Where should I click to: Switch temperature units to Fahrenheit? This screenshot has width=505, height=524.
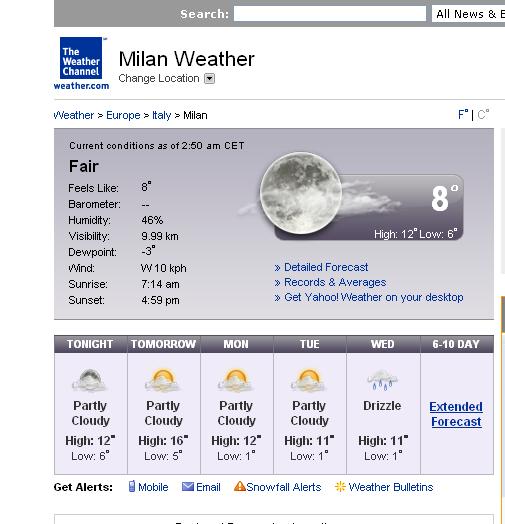(x=463, y=115)
